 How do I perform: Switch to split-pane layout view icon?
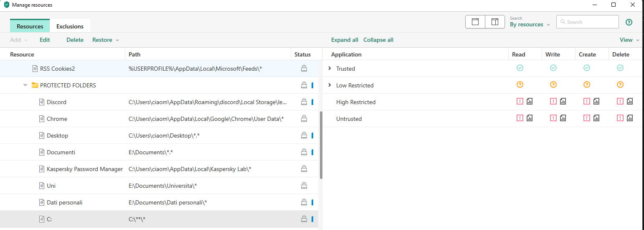pos(495,22)
